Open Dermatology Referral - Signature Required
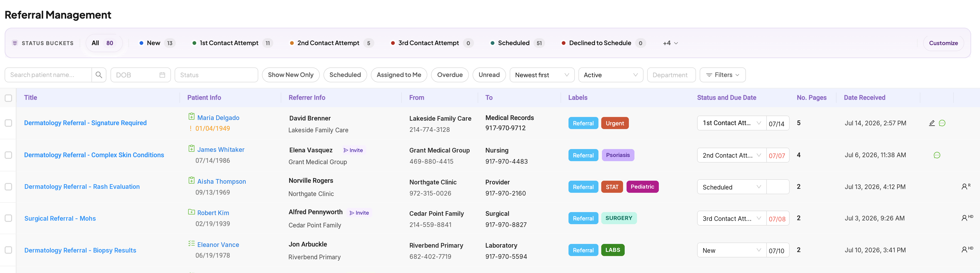Image resolution: width=980 pixels, height=273 pixels. [x=85, y=123]
